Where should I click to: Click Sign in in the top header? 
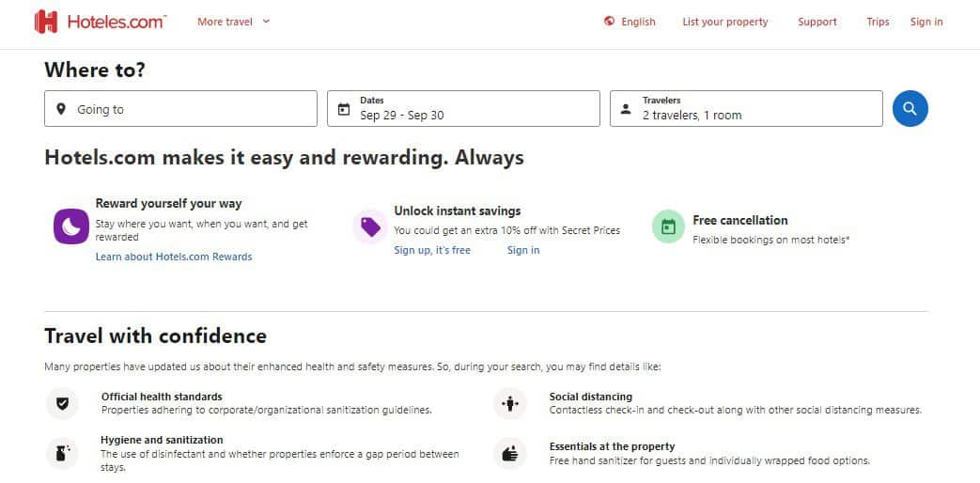pos(926,22)
